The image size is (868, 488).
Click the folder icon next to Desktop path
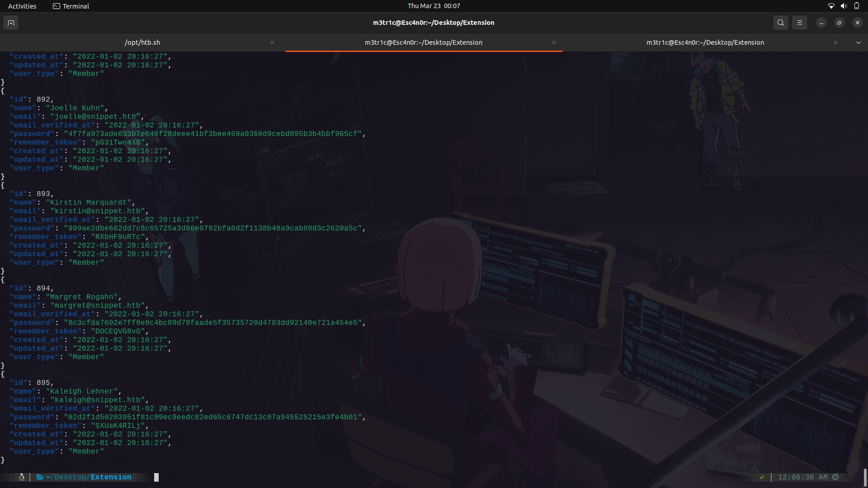pos(39,477)
